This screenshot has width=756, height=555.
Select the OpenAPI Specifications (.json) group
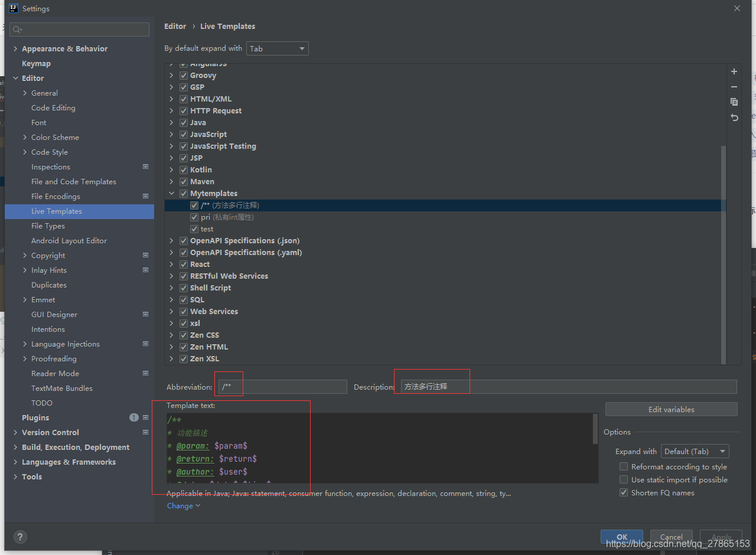coord(245,241)
